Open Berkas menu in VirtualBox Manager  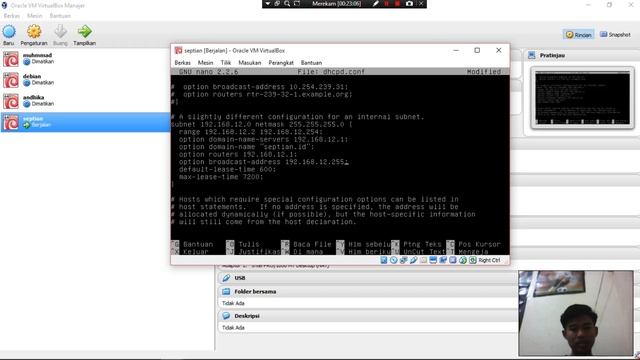click(x=11, y=16)
